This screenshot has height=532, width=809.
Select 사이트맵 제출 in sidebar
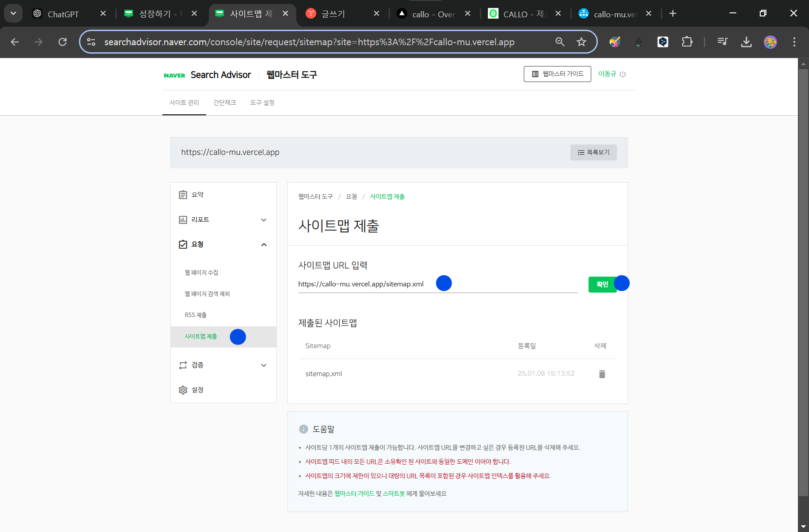click(224, 336)
